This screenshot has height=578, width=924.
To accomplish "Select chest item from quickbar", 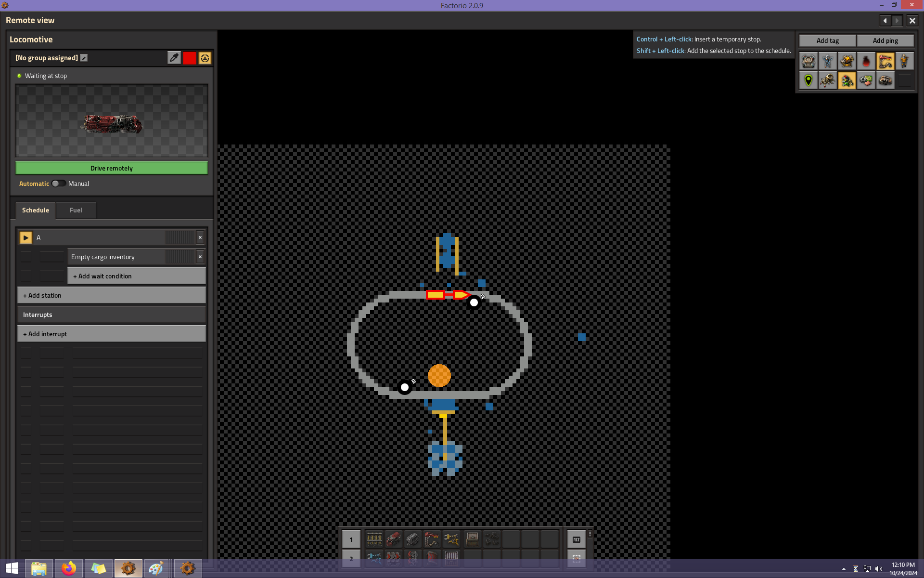I will 472,539.
